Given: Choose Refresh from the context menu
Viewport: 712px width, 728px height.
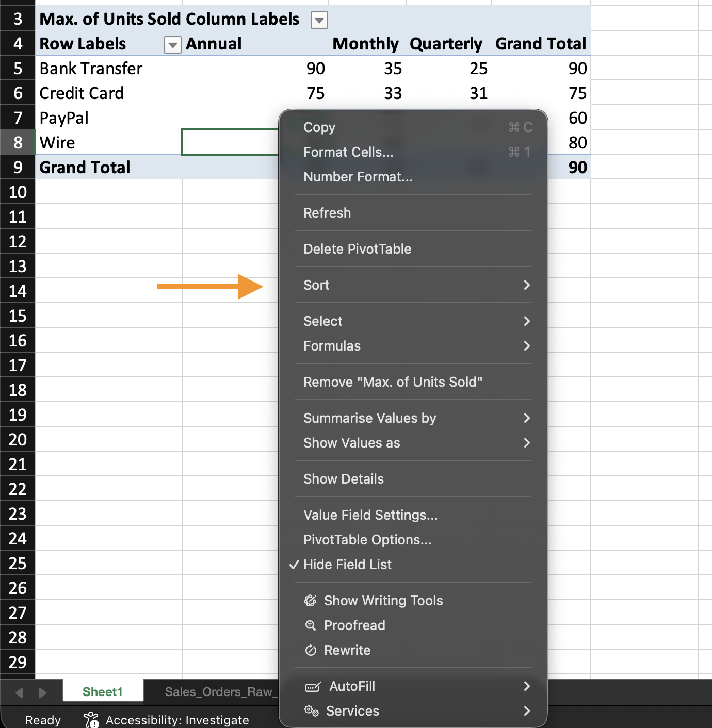Looking at the screenshot, I should [x=327, y=213].
